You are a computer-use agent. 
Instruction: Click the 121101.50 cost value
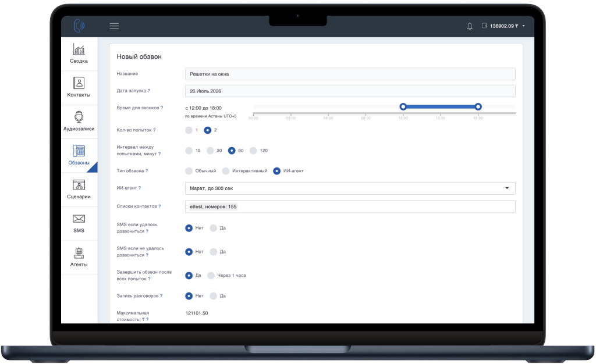click(x=197, y=313)
